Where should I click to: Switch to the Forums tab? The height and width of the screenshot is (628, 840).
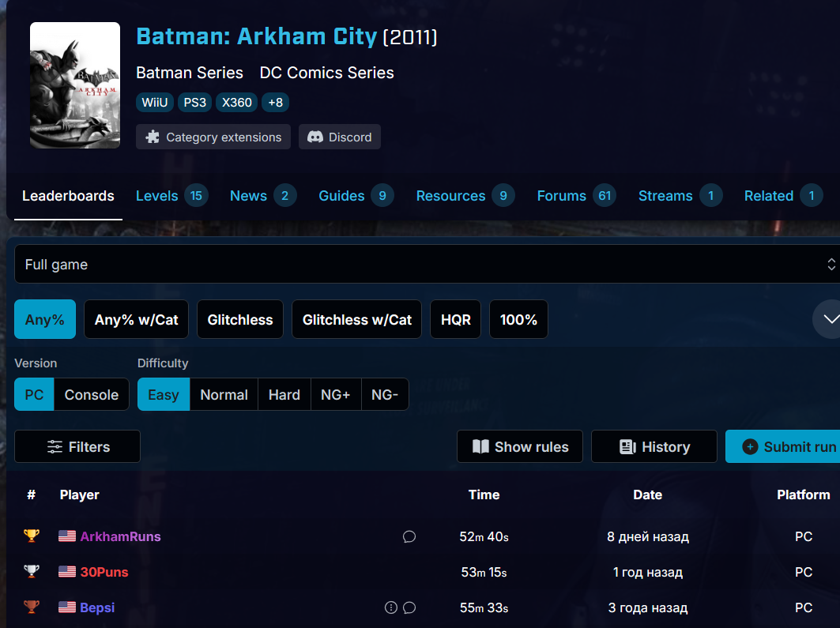click(x=576, y=196)
